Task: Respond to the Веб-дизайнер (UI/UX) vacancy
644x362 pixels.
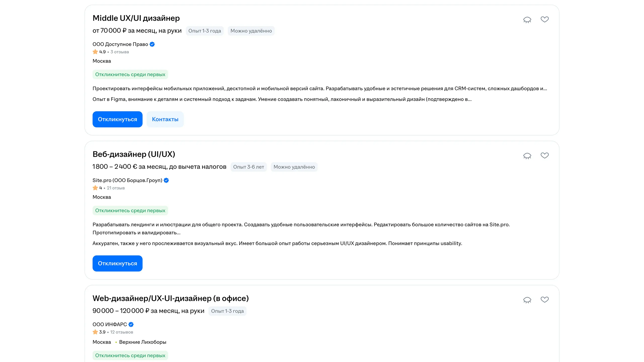Action: (x=117, y=263)
